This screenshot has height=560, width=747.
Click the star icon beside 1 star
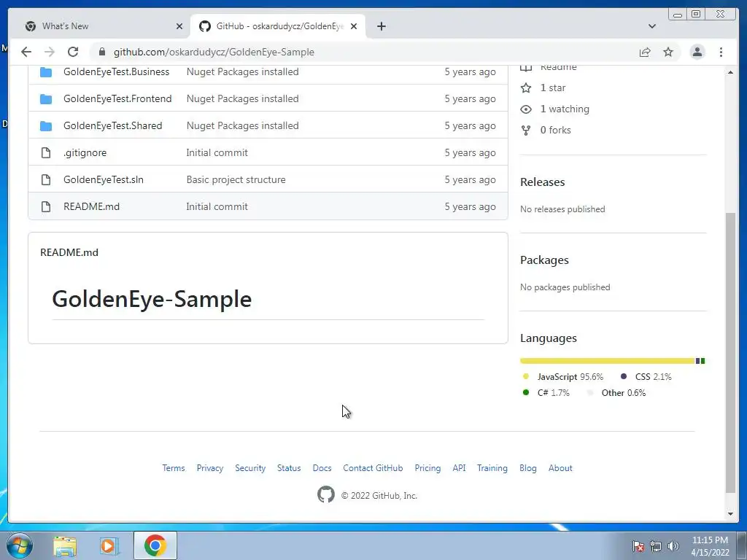pyautogui.click(x=526, y=87)
